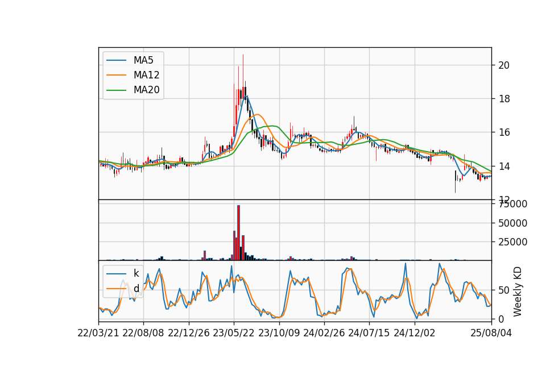This screenshot has width=546, height=392.
Task: Click the Weekly KD axis label
Action: click(518, 291)
